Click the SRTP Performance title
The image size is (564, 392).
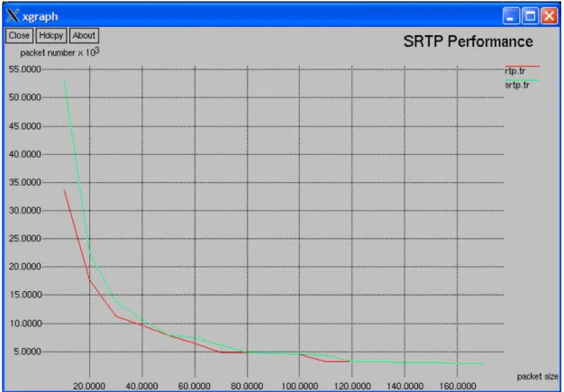point(468,41)
